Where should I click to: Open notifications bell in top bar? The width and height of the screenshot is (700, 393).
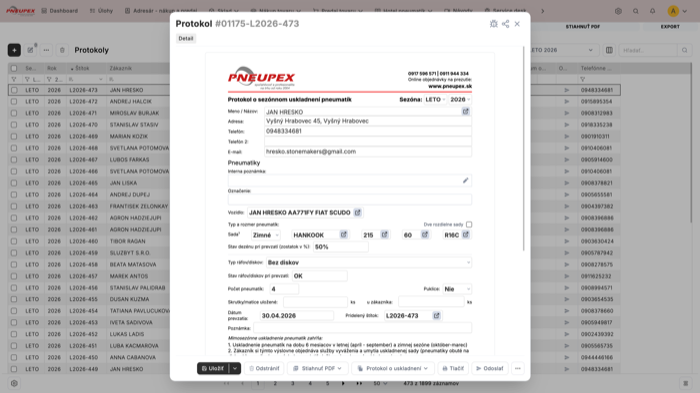(653, 11)
